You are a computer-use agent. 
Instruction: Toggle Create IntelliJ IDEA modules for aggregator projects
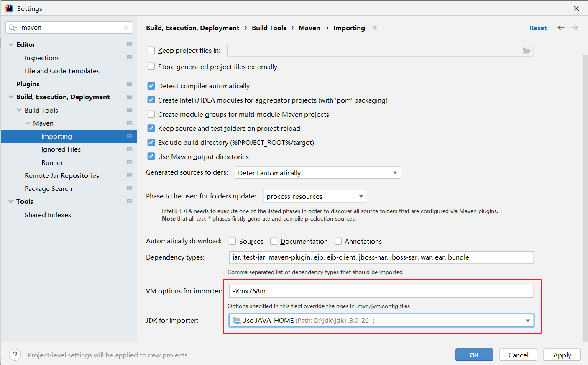[151, 100]
